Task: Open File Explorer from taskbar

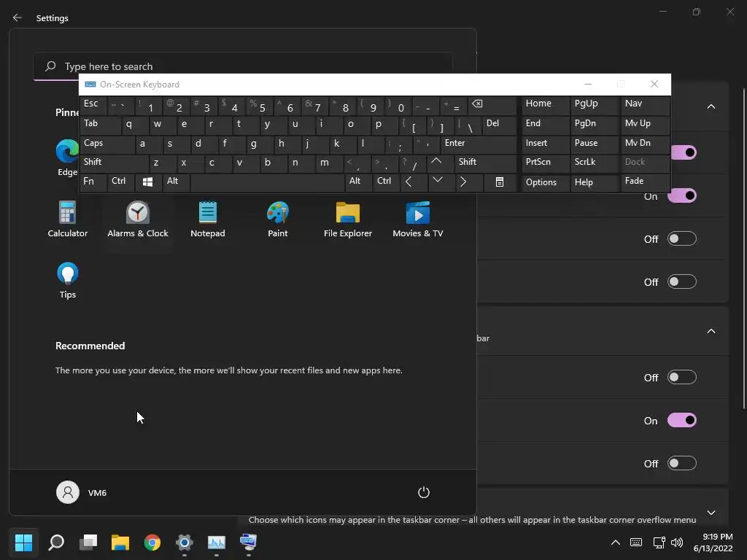Action: [x=120, y=542]
